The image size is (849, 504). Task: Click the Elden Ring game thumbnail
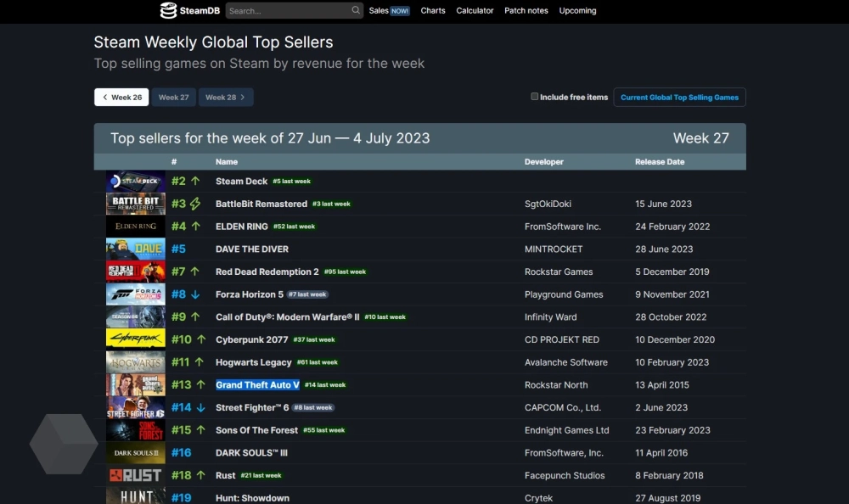tap(135, 227)
